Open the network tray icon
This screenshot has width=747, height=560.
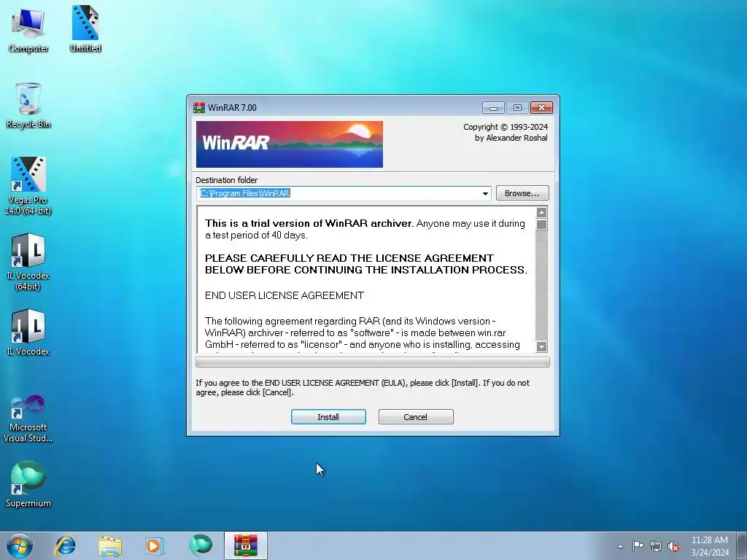656,546
